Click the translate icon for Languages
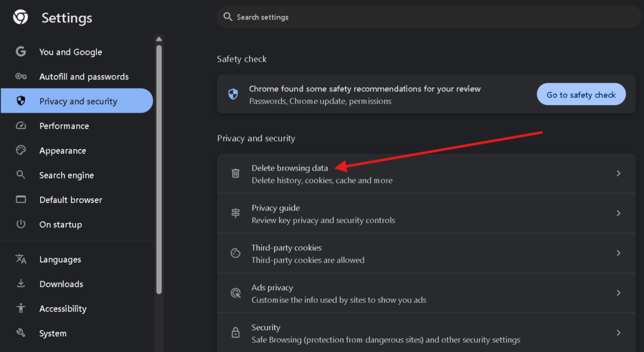 pos(21,259)
